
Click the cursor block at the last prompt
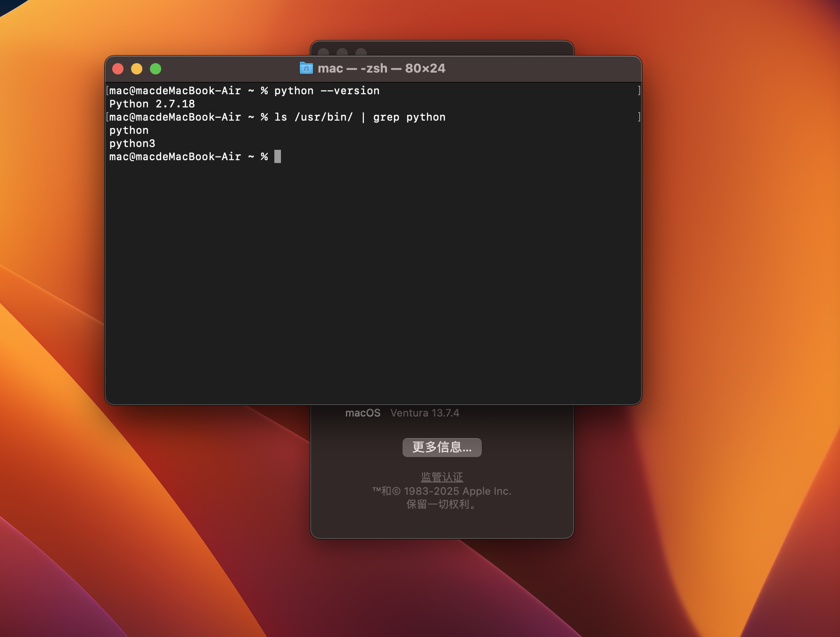pyautogui.click(x=278, y=156)
